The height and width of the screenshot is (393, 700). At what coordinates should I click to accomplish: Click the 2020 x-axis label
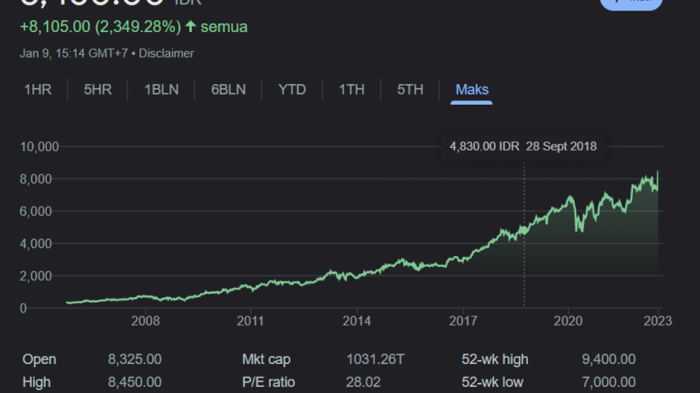(x=568, y=321)
